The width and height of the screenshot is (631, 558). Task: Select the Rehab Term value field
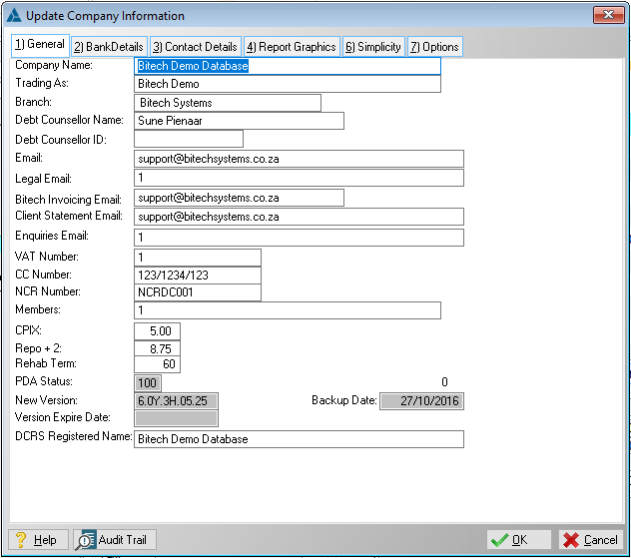(157, 365)
